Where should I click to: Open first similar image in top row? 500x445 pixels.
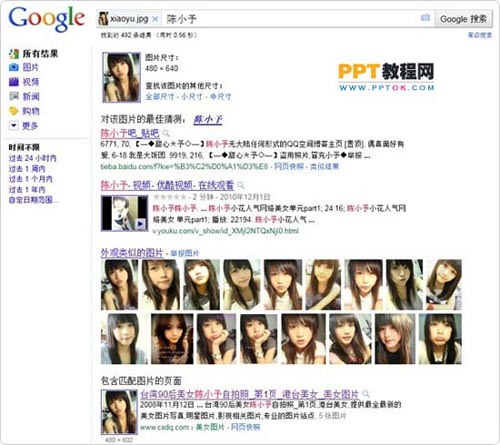(x=119, y=285)
